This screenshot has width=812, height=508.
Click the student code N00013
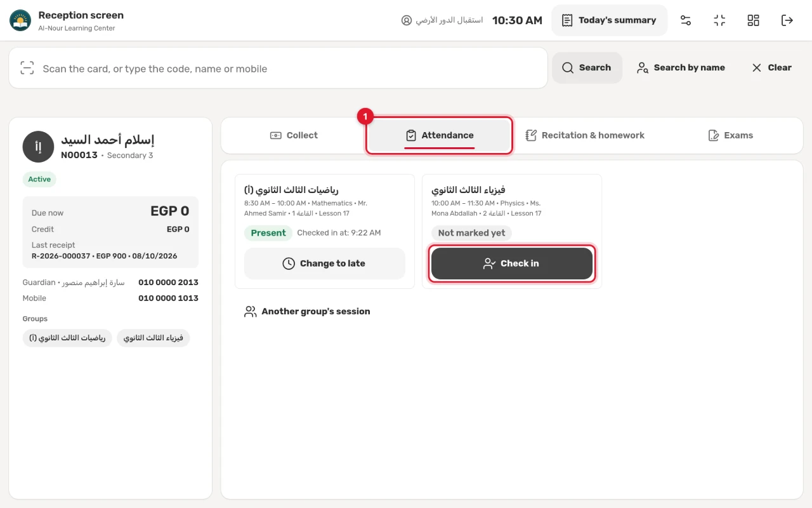point(79,155)
